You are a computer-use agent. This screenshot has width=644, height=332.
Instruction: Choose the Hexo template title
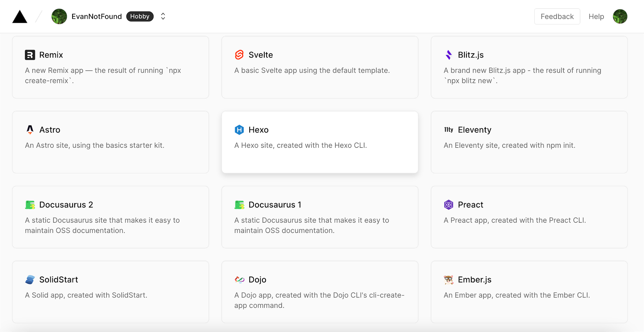click(x=259, y=130)
